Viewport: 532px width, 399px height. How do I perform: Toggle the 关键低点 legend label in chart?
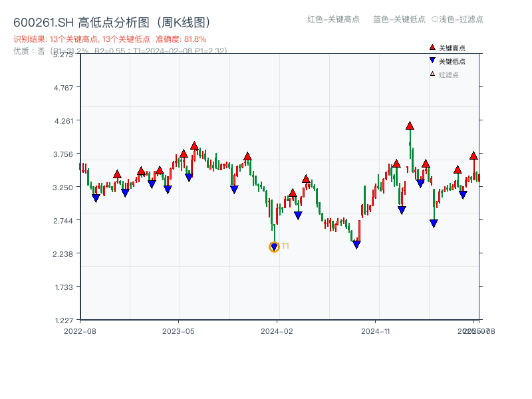tap(452, 61)
